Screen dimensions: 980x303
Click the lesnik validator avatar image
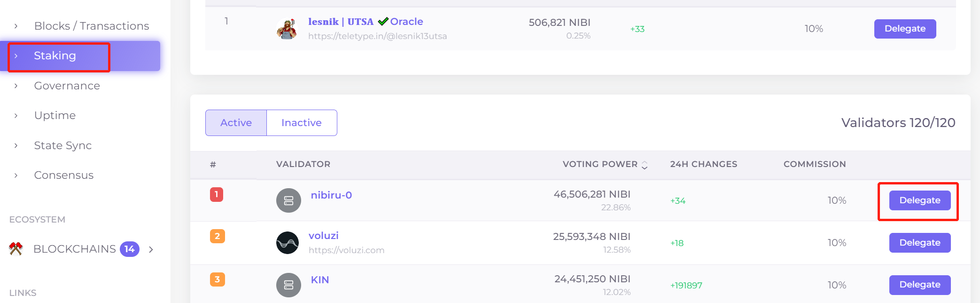point(287,29)
